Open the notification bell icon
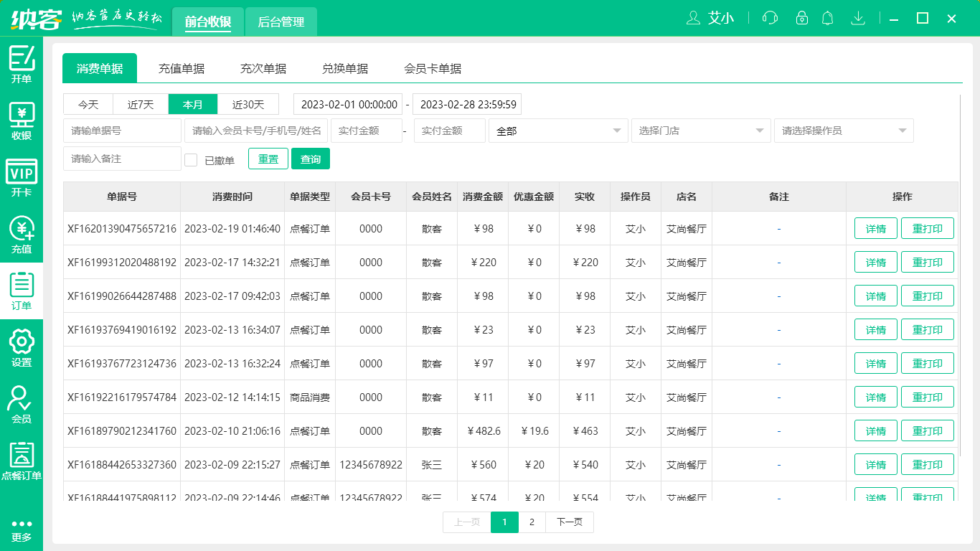Screen dimensions: 980x551 point(827,18)
